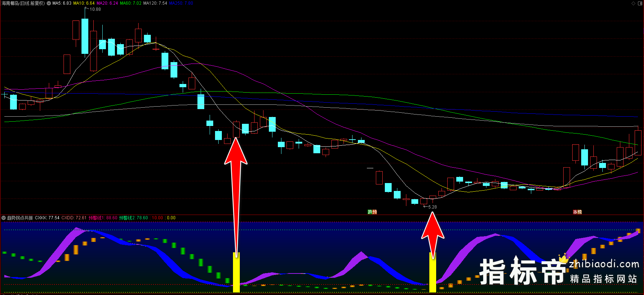This screenshot has height=295, width=644.
Task: Click the red 10.00 indicator value
Action: (x=157, y=218)
